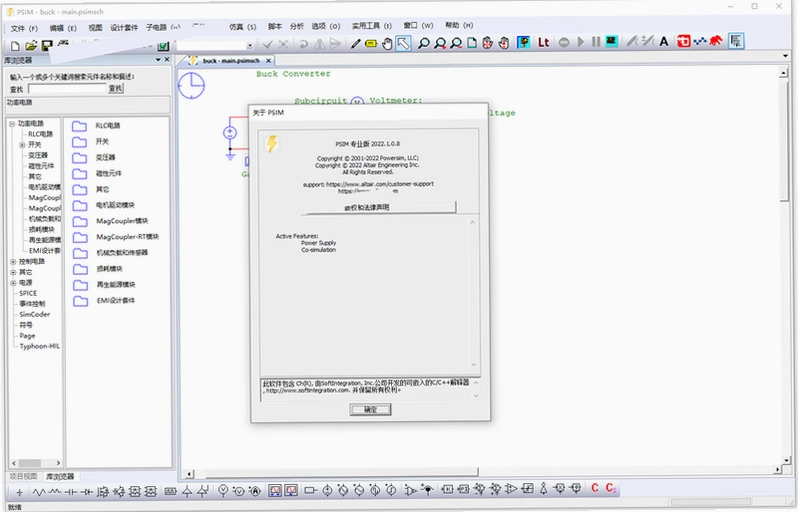Screen dimensions: 798x512
Task: Open the tab list dropdown at right edge
Action: coord(785,55)
